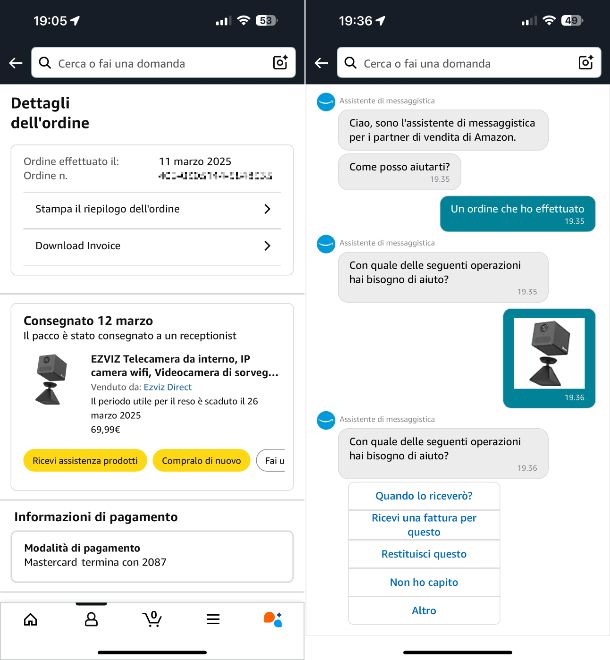This screenshot has width=610, height=660.
Task: Open the shopping cart icon
Action: (x=152, y=619)
